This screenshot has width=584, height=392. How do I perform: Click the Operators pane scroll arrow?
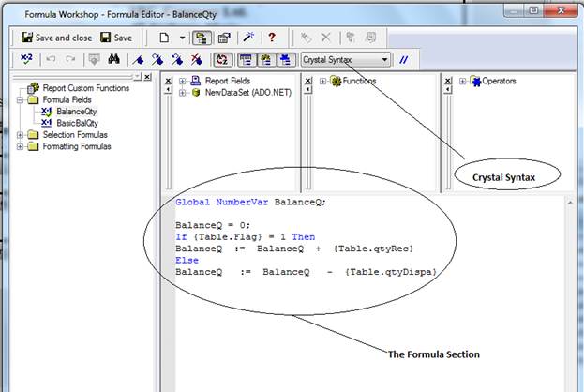pos(448,89)
